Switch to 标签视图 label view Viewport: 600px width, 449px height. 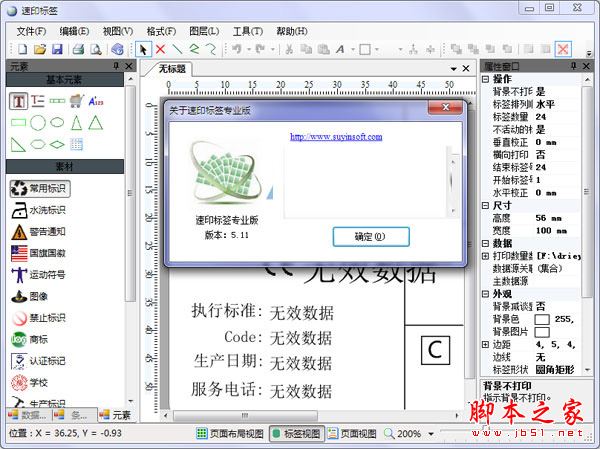[297, 434]
